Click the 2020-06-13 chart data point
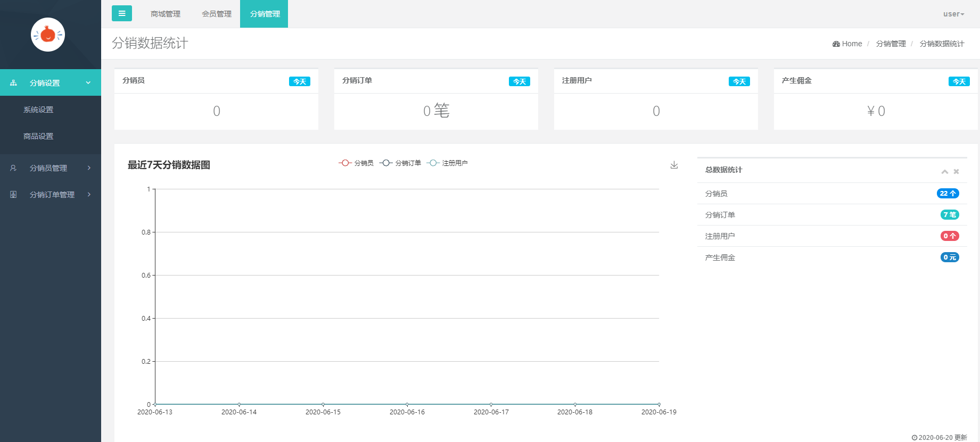Screen dimensions: 980x442 155,404
